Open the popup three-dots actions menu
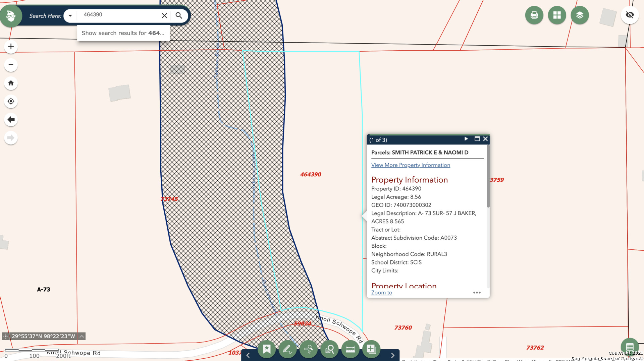The width and height of the screenshot is (644, 361). click(477, 293)
